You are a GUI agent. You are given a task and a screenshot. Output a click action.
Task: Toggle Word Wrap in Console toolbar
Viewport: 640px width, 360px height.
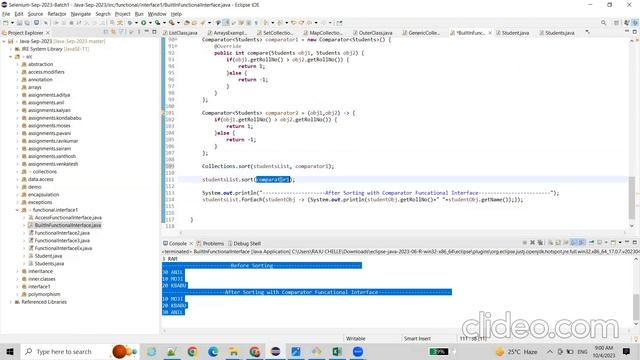(x=566, y=242)
